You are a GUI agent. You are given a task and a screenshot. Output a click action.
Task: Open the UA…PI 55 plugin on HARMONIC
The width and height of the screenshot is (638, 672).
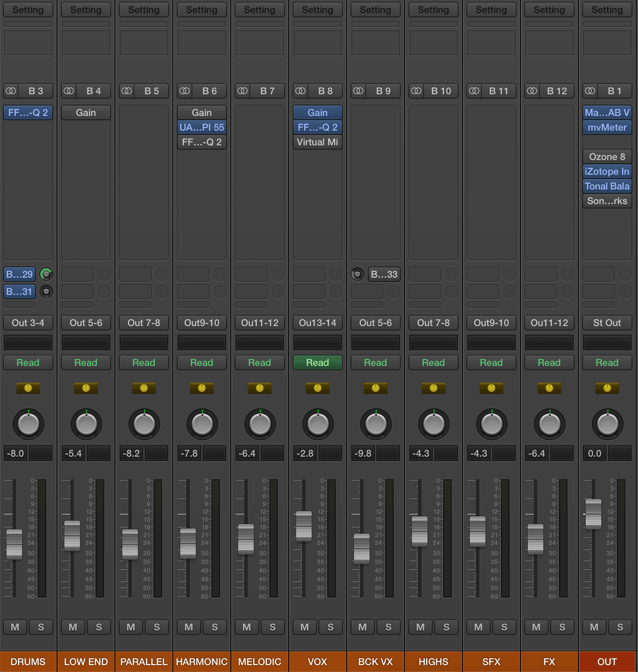click(x=202, y=128)
